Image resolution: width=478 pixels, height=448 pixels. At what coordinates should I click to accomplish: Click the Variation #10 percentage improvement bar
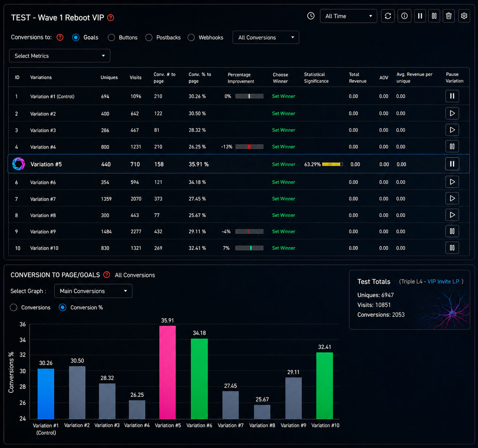pyautogui.click(x=249, y=248)
